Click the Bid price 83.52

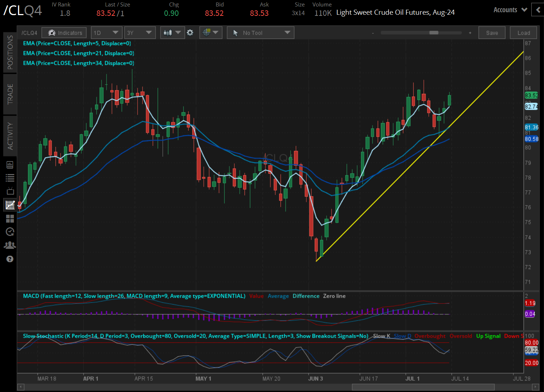[214, 13]
